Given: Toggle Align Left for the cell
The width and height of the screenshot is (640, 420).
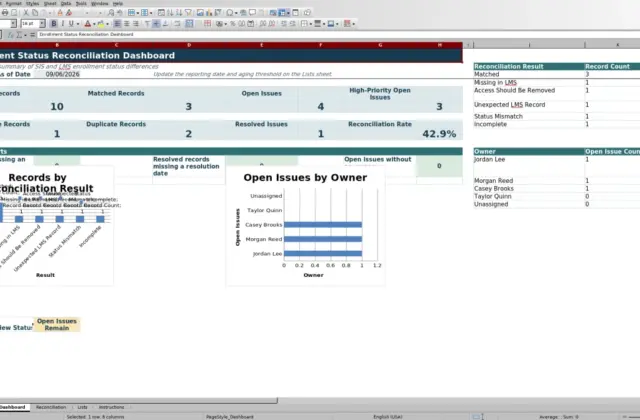Looking at the screenshot, I should click(x=117, y=24).
